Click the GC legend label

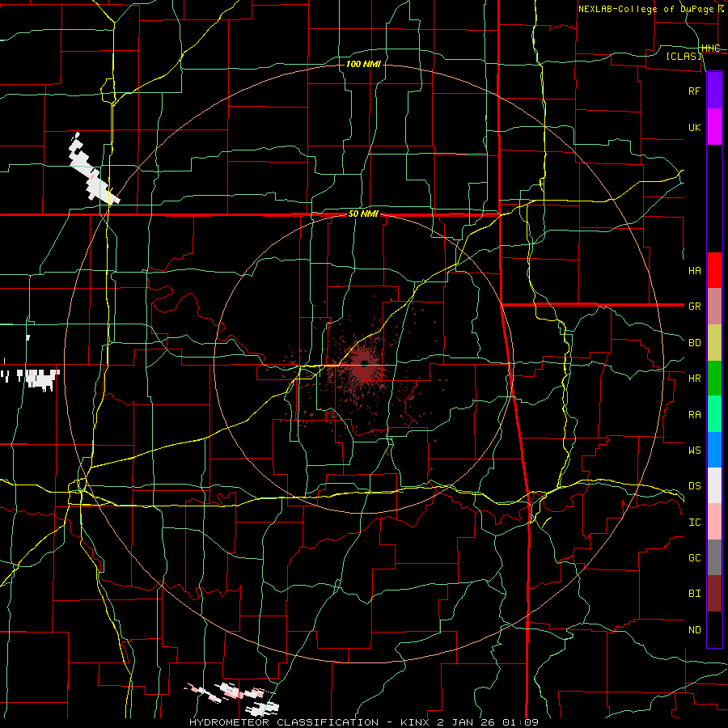point(695,557)
